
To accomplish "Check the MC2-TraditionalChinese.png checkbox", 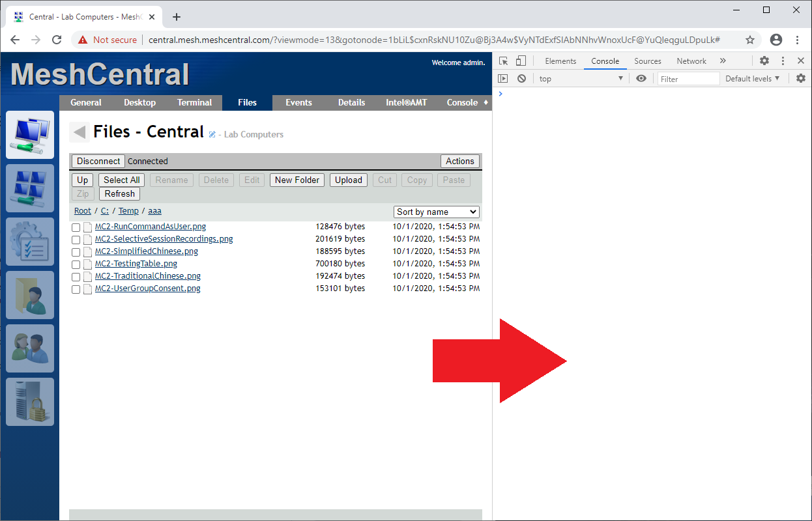I will (76, 277).
